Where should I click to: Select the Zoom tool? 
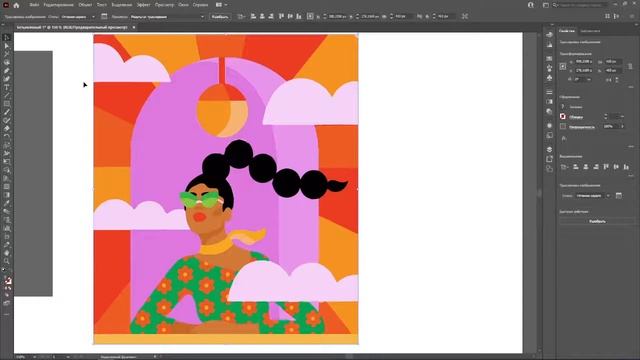pyautogui.click(x=7, y=261)
